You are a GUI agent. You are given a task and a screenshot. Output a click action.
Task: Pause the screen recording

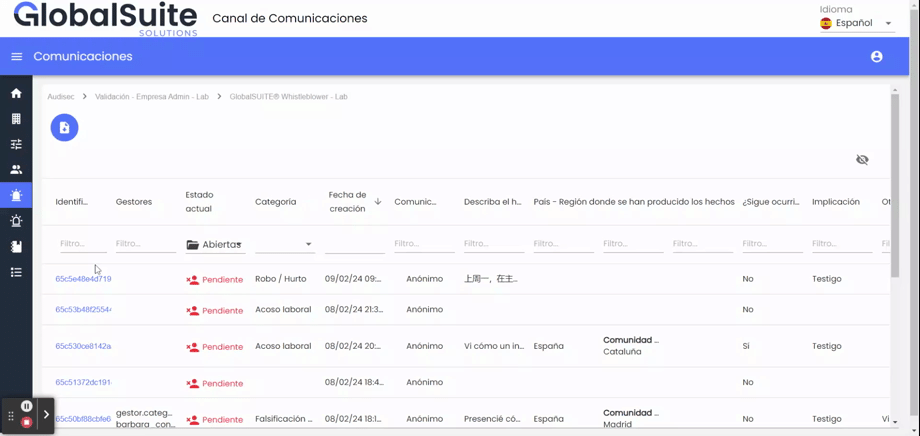pyautogui.click(x=27, y=406)
